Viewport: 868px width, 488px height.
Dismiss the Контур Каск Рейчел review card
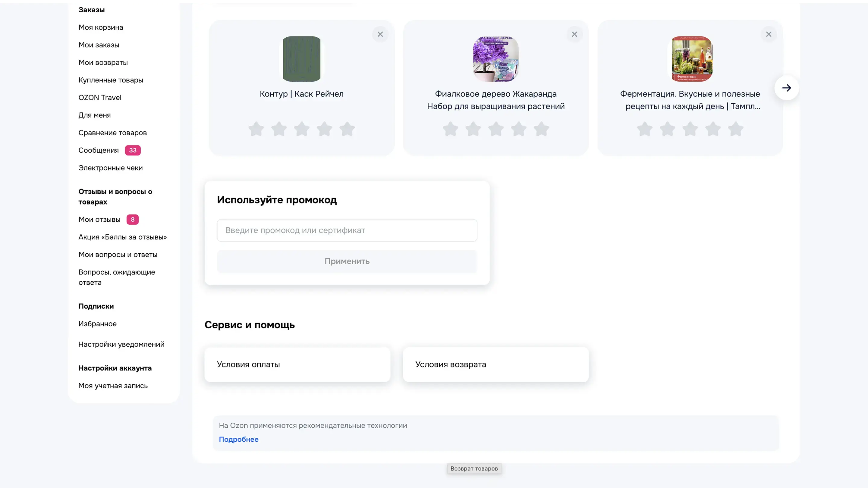tap(380, 34)
